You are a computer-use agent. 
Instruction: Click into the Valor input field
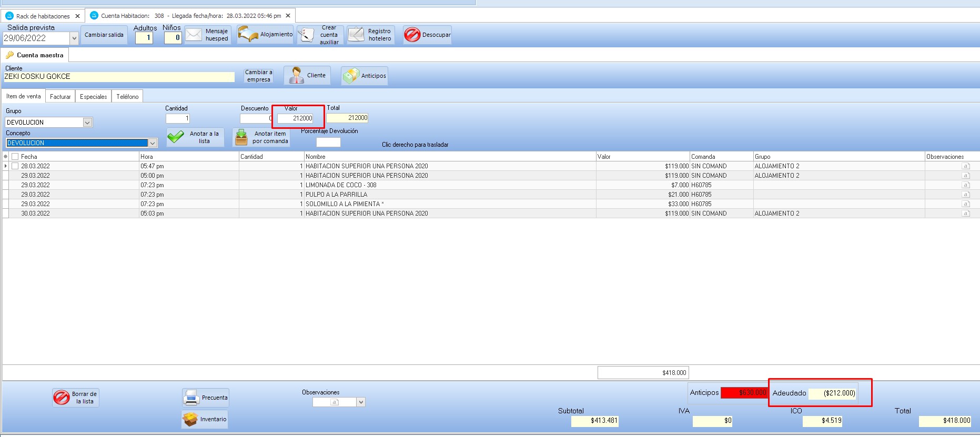pyautogui.click(x=295, y=119)
